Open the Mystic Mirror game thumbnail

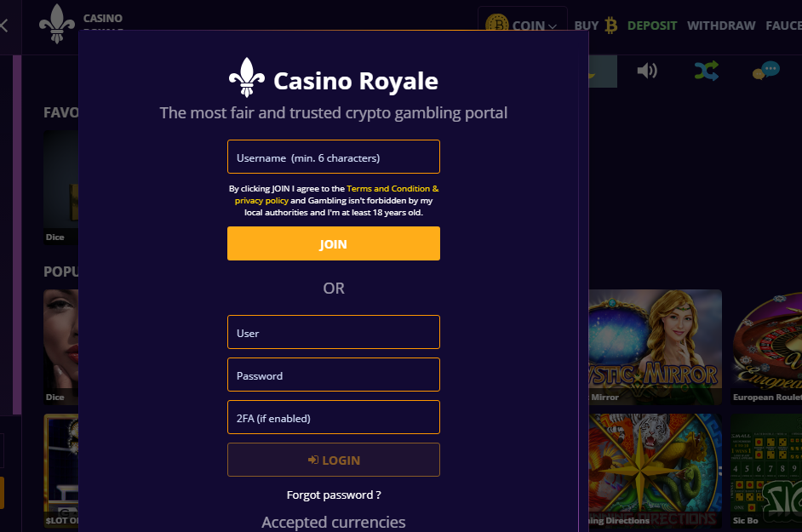tap(655, 346)
